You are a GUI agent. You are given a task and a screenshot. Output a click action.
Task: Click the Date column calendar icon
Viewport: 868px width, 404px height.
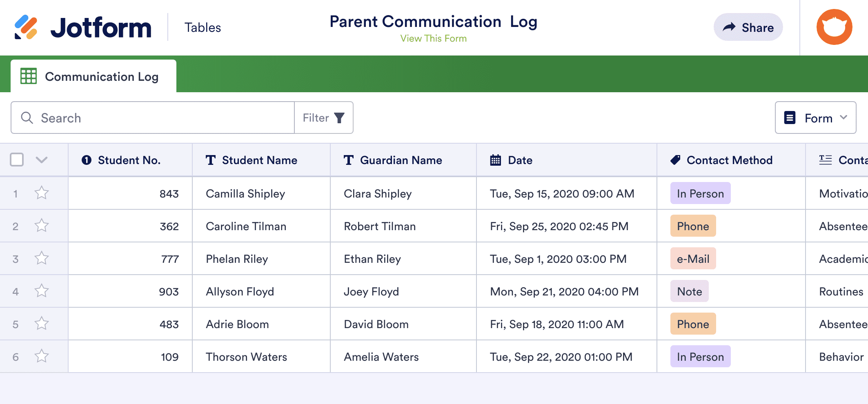click(496, 160)
